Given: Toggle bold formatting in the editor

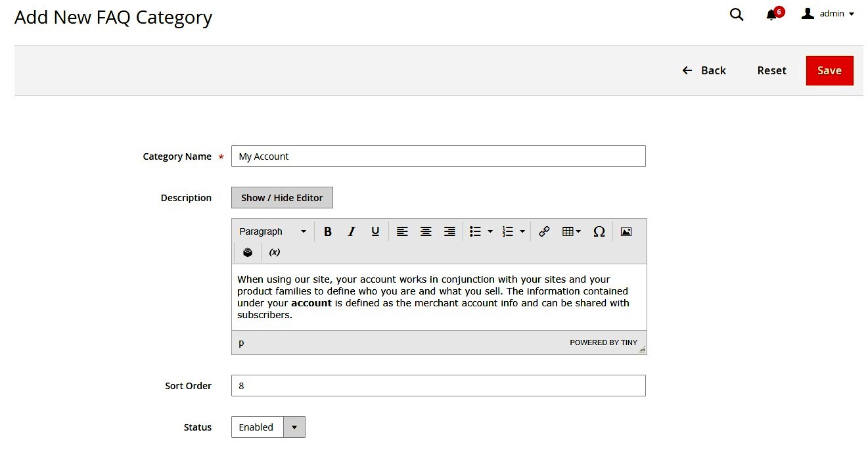Looking at the screenshot, I should (x=328, y=231).
